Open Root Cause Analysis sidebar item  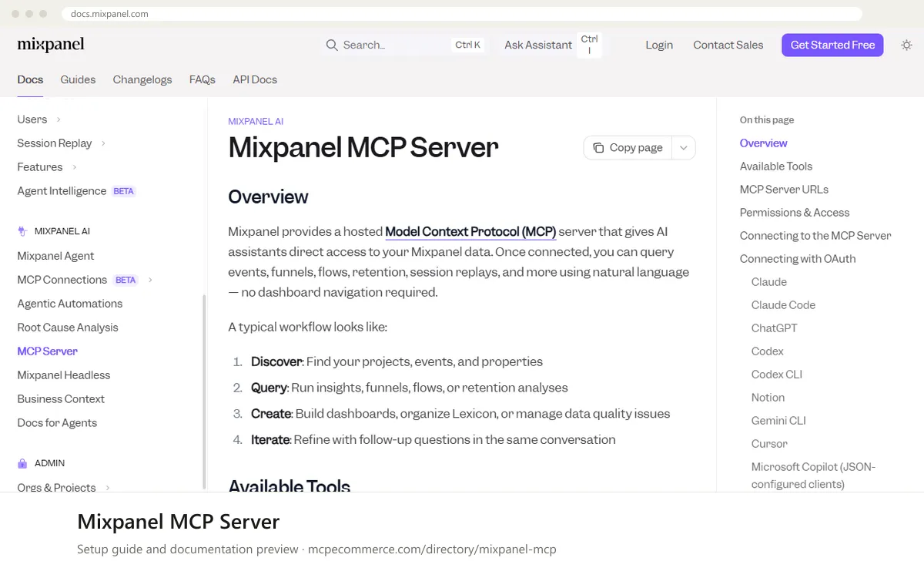68,328
